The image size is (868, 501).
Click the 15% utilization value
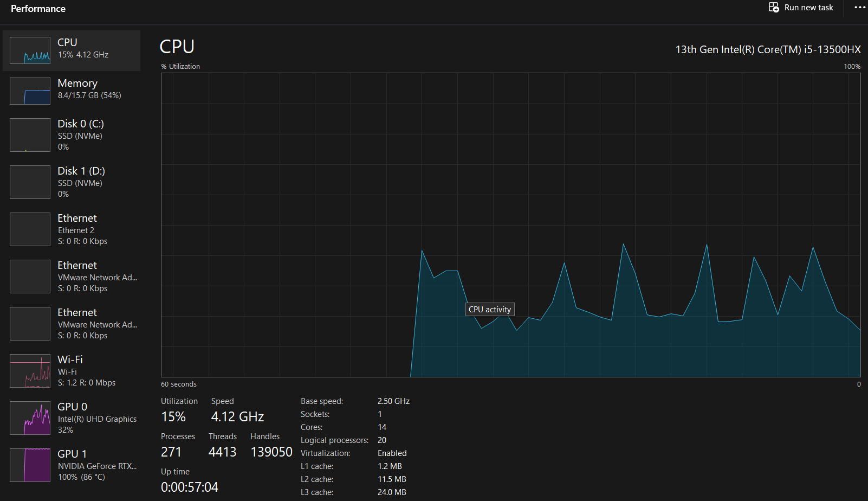point(173,417)
